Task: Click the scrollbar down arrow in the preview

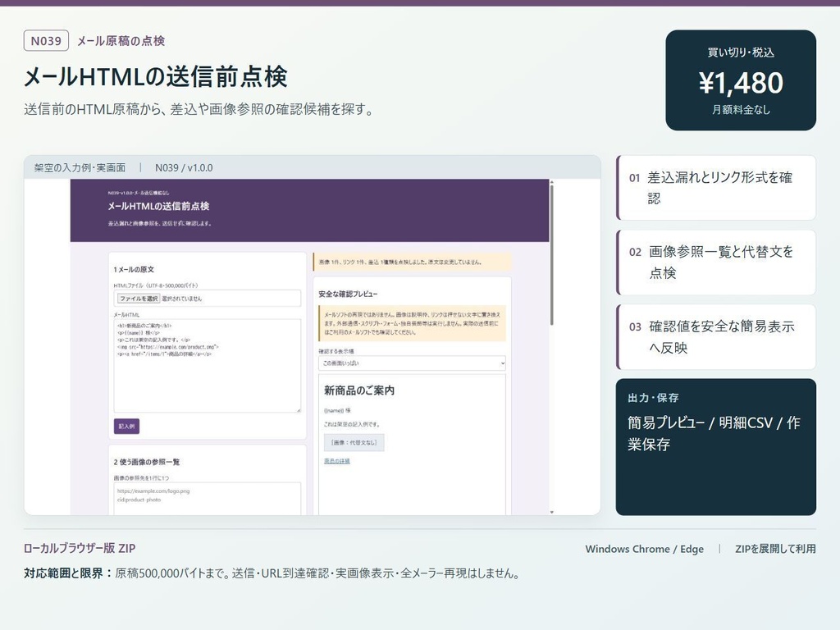Action: tap(552, 512)
